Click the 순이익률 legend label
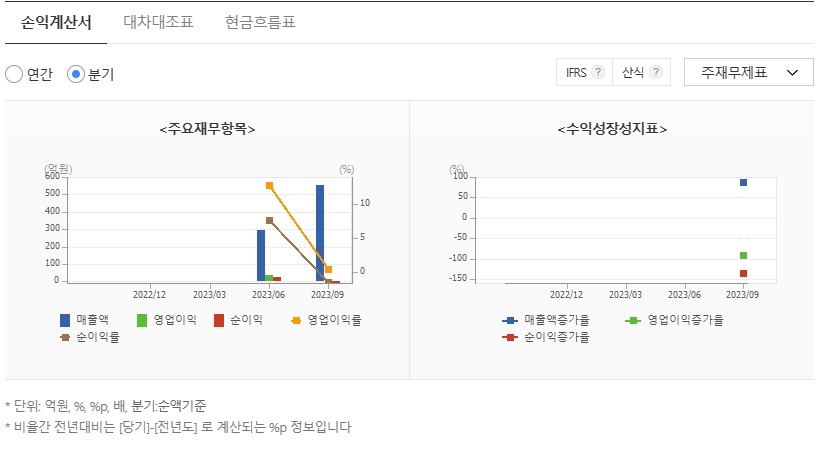 coord(98,337)
